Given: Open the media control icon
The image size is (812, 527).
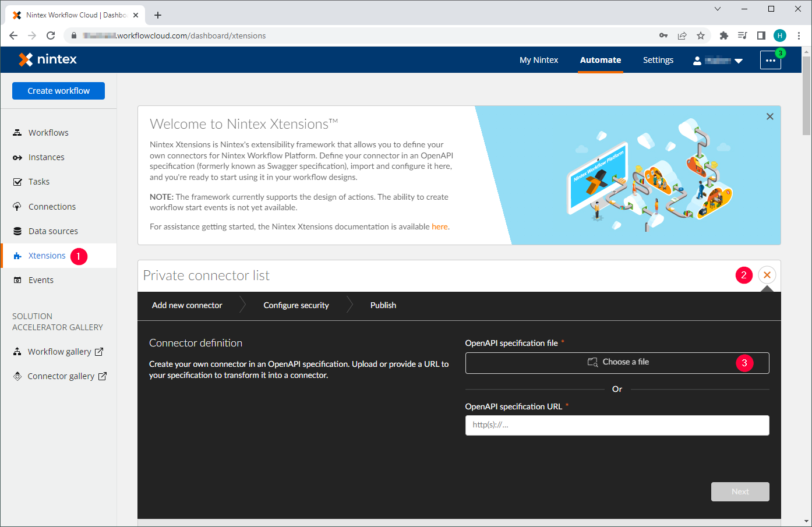Looking at the screenshot, I should click(742, 36).
